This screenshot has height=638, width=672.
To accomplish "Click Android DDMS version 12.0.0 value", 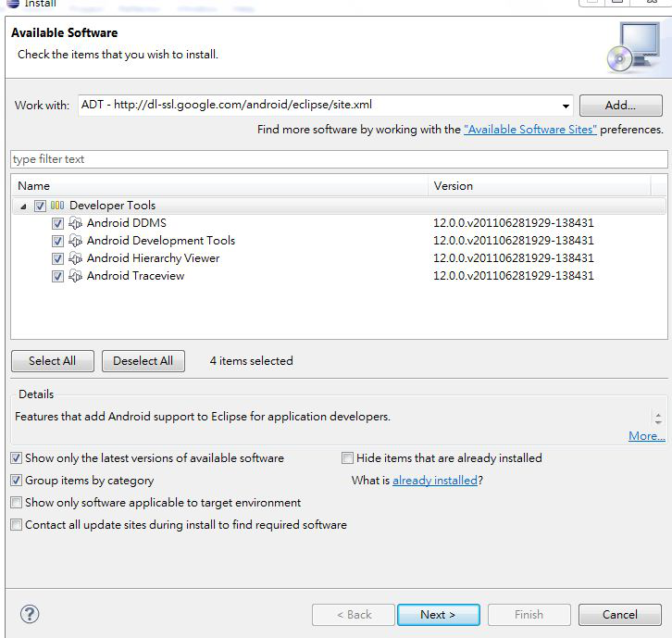I will 514,223.
